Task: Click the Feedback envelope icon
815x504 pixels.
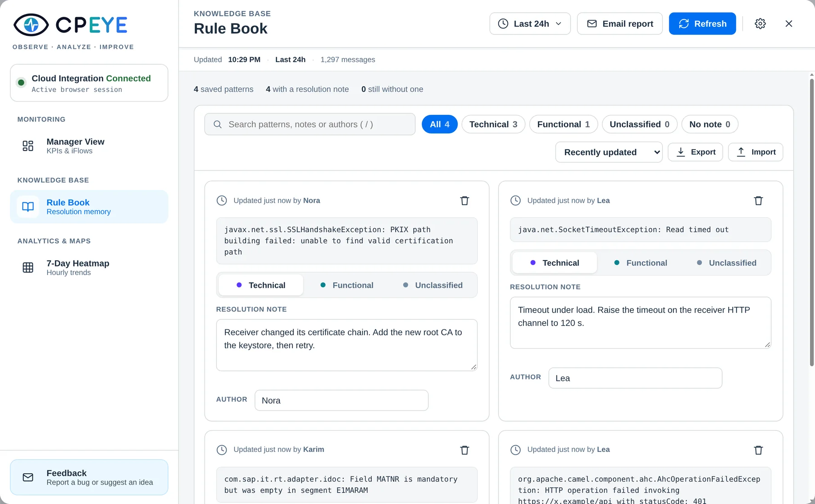Action: [28, 477]
